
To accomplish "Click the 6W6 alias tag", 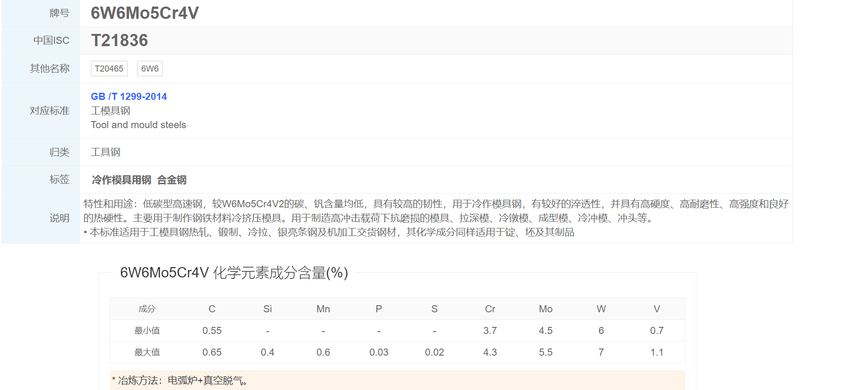I will click(x=150, y=68).
